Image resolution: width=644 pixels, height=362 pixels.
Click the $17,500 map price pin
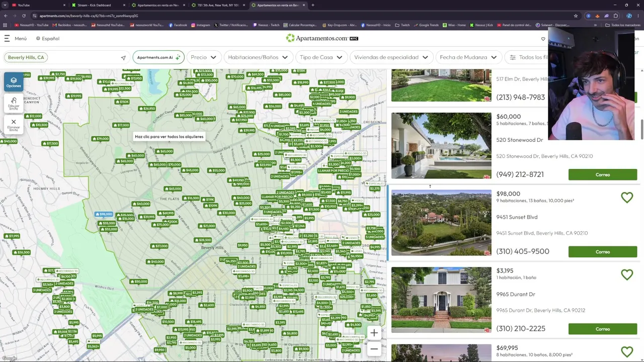tap(50, 143)
